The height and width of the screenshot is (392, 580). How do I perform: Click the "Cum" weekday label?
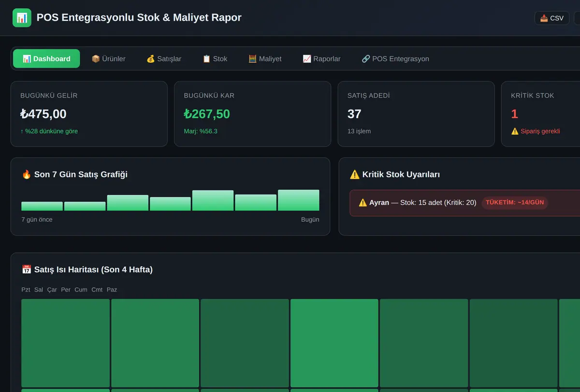tap(81, 290)
